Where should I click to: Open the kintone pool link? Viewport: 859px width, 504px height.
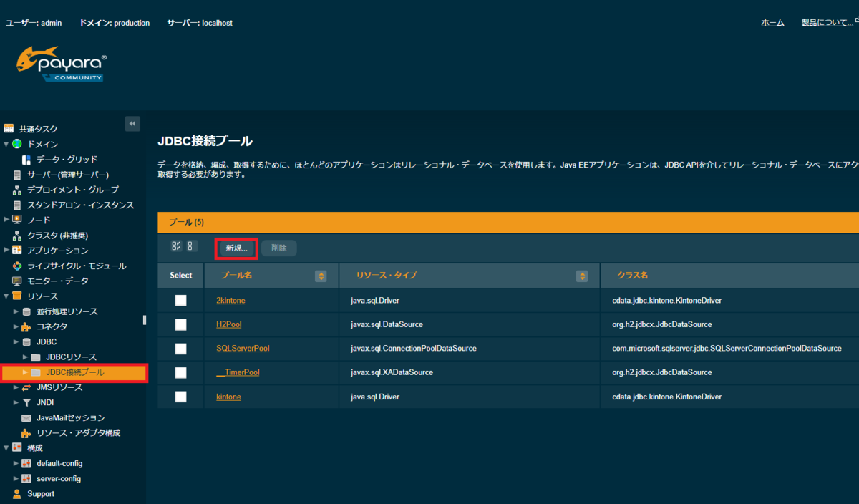pyautogui.click(x=228, y=397)
